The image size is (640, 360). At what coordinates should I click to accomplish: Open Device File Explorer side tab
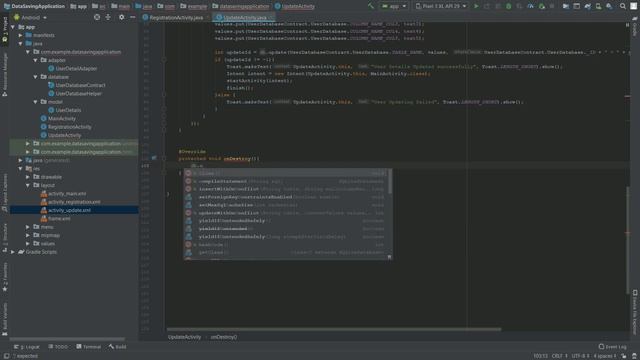(635, 312)
